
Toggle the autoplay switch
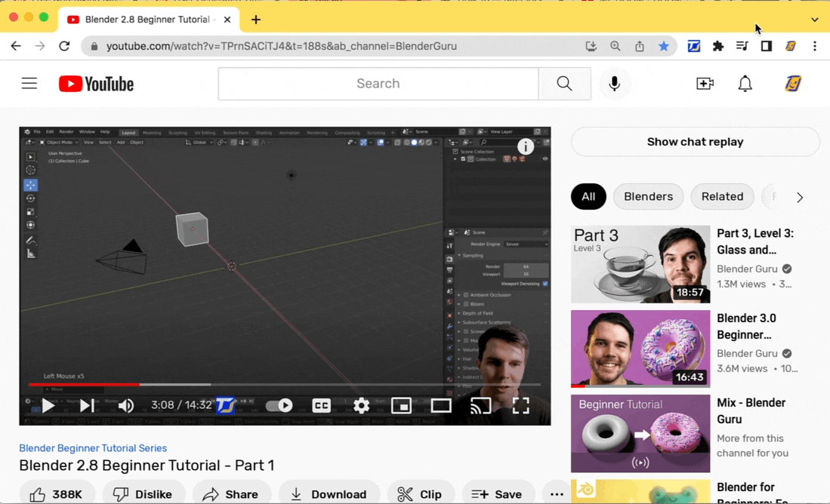(279, 406)
